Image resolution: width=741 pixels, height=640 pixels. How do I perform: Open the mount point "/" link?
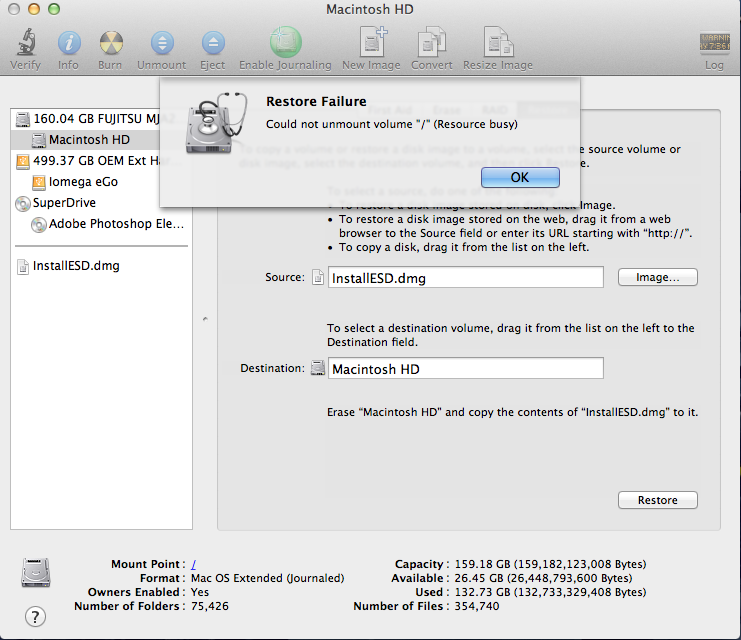[x=194, y=564]
